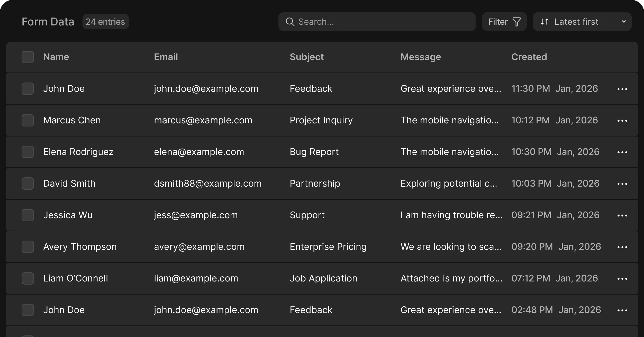Click the Marcus Chen name cell

[72, 120]
